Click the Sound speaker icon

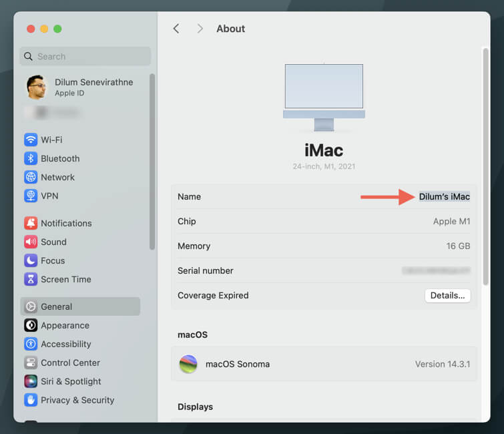coord(31,242)
